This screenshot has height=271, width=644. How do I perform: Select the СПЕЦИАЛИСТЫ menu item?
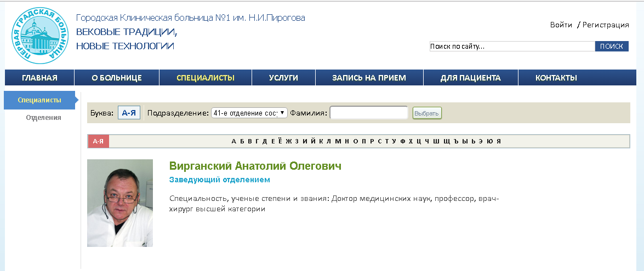pos(206,78)
